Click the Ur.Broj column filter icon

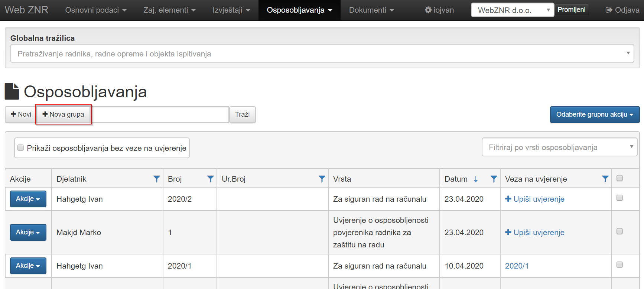322,179
